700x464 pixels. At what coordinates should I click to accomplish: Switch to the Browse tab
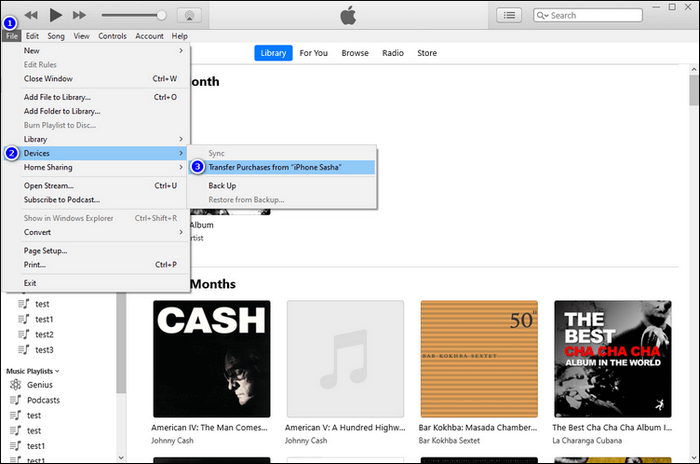pos(355,53)
